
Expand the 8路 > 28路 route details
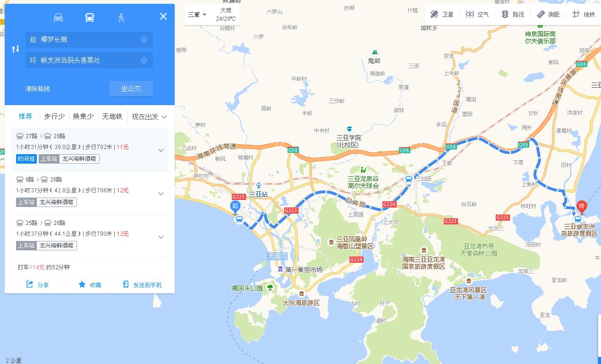point(161,194)
